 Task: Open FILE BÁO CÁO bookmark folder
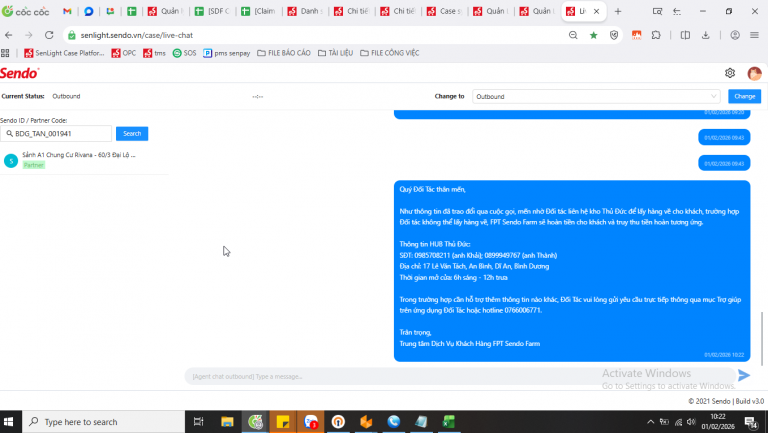[x=284, y=53]
